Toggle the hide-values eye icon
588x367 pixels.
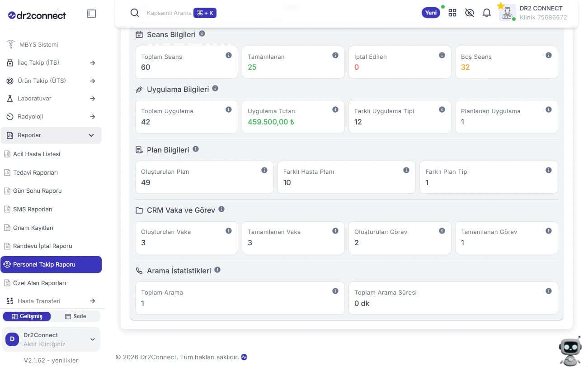[470, 13]
